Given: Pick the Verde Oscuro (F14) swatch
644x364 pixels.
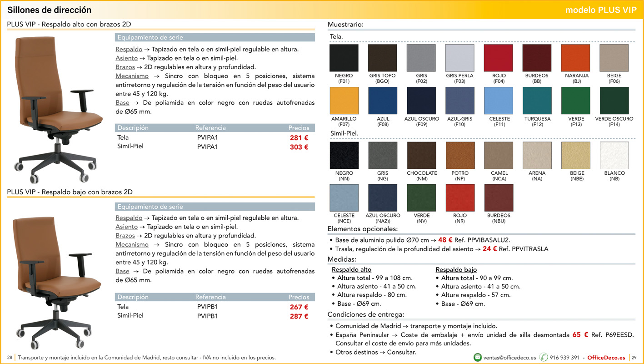Looking at the screenshot, I should click(x=614, y=101).
